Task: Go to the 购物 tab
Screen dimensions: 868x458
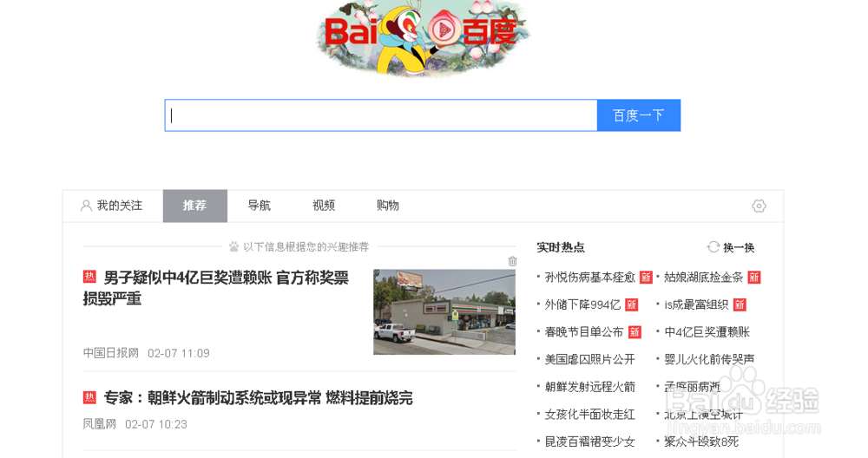Action: click(x=387, y=206)
